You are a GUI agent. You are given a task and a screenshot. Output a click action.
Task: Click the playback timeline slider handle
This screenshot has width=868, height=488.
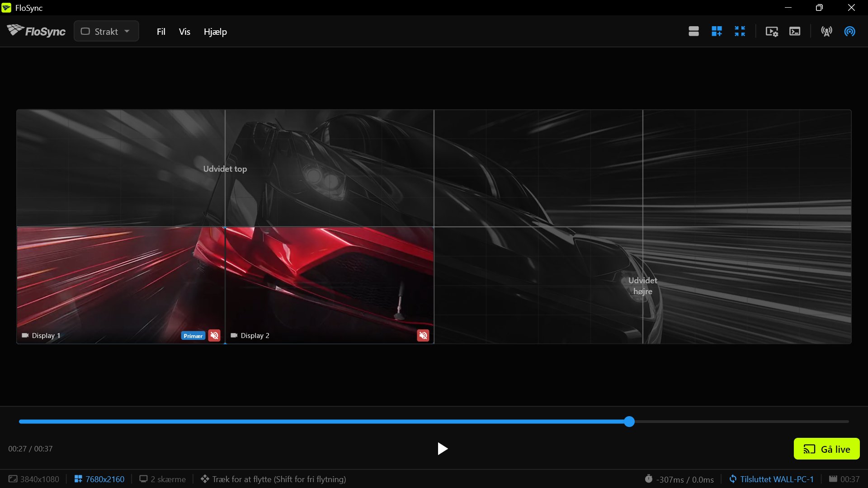click(x=629, y=422)
